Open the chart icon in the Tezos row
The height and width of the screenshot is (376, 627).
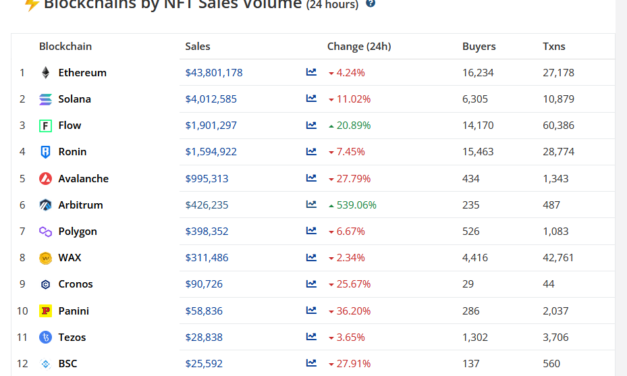click(311, 337)
